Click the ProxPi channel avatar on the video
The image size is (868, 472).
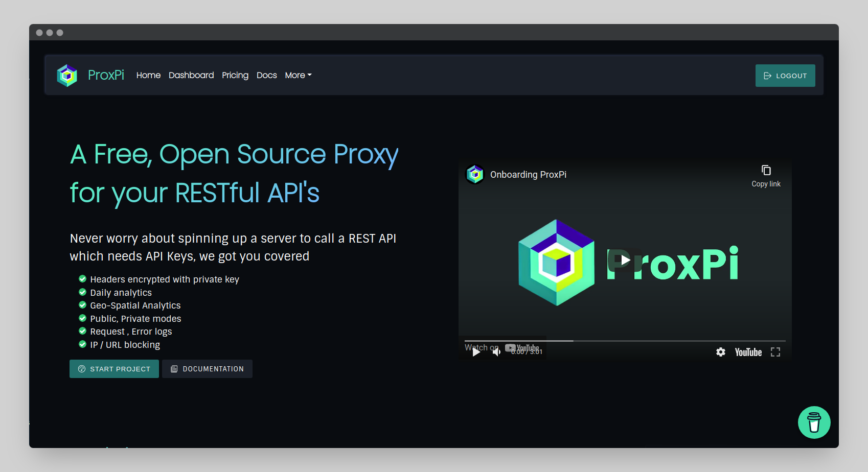coord(474,174)
